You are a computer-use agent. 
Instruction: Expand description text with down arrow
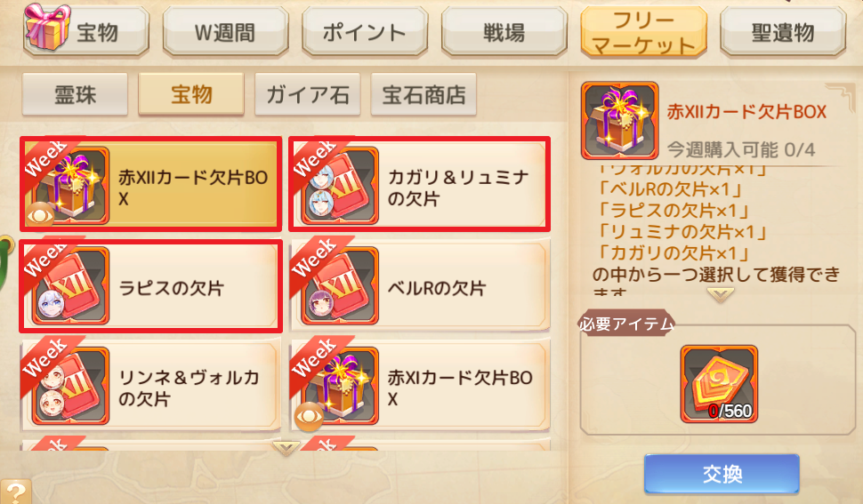pyautogui.click(x=720, y=296)
